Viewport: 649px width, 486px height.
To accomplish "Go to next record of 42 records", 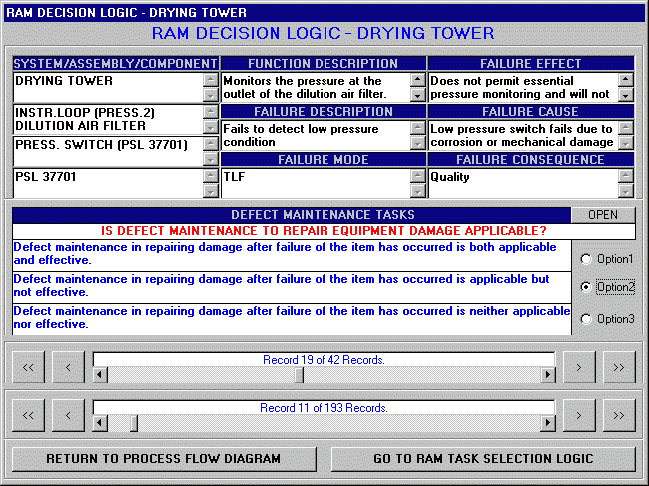I will point(579,367).
